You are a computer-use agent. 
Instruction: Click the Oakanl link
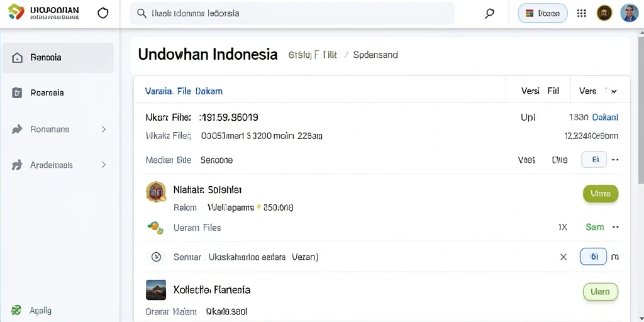(605, 118)
